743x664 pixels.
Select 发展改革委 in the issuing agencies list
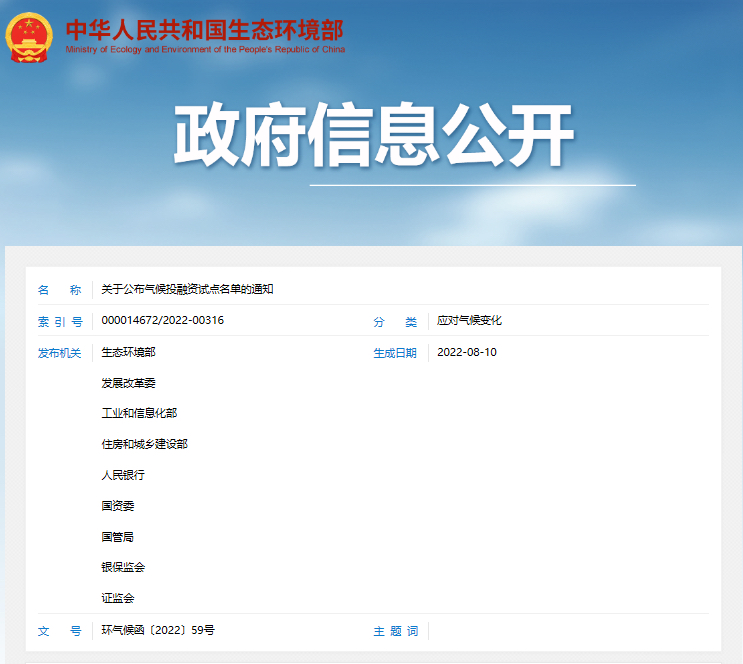pyautogui.click(x=128, y=383)
